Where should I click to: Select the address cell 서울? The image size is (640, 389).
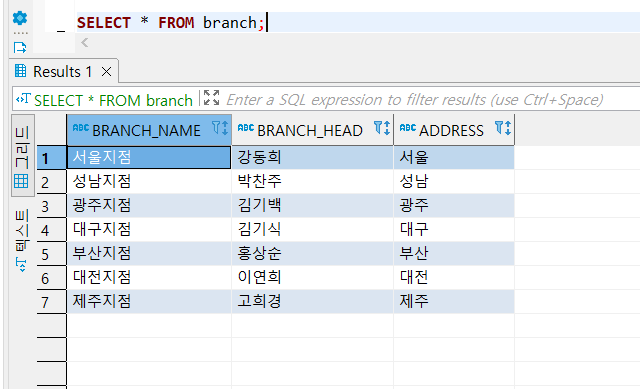coord(454,158)
